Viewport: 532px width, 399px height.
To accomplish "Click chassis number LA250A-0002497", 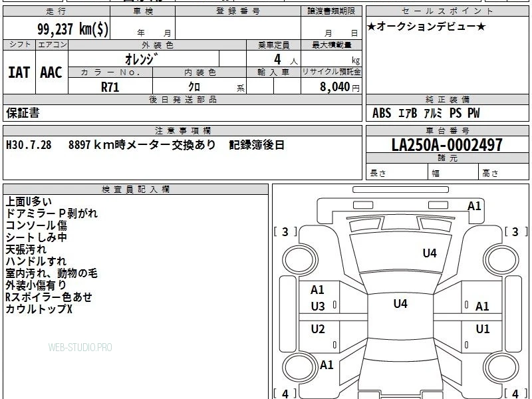I will click(447, 145).
